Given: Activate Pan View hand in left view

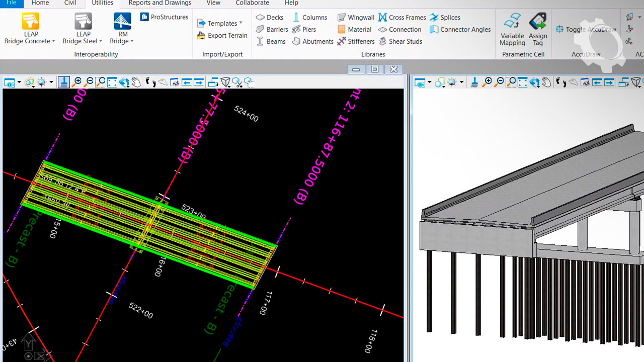Looking at the screenshot, I should (x=136, y=82).
